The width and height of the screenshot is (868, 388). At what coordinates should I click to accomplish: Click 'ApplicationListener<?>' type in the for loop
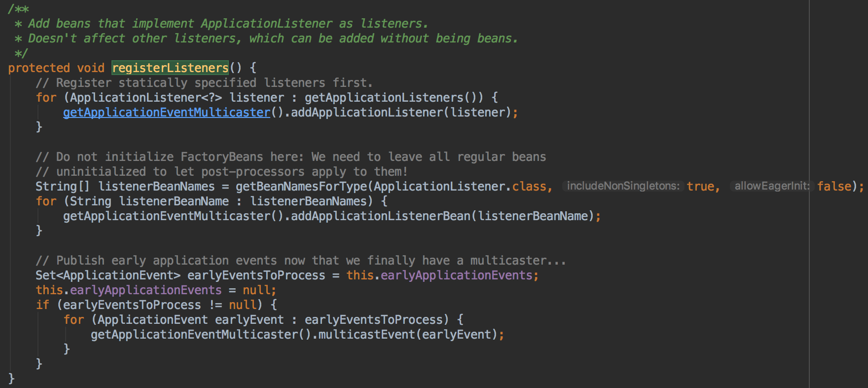[146, 98]
